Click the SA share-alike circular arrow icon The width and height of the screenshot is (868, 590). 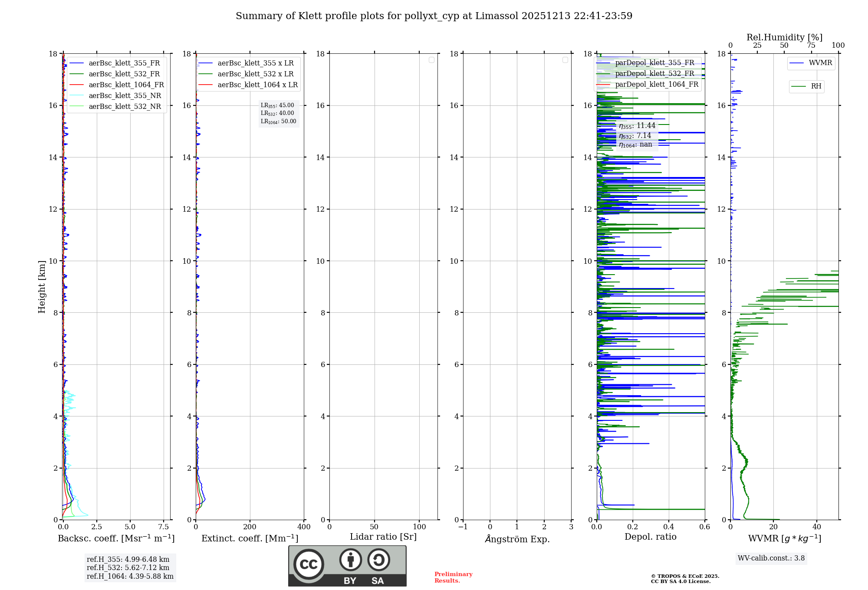tap(378, 560)
